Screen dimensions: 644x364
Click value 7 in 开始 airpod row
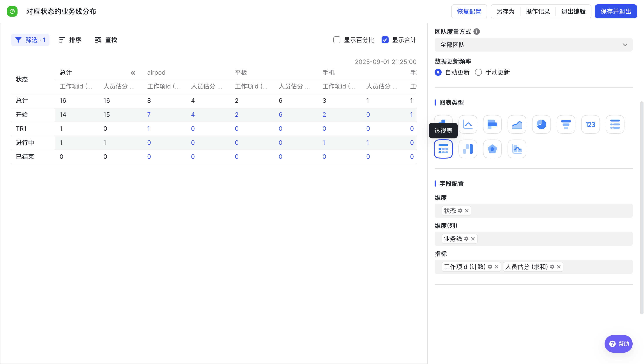(x=149, y=115)
